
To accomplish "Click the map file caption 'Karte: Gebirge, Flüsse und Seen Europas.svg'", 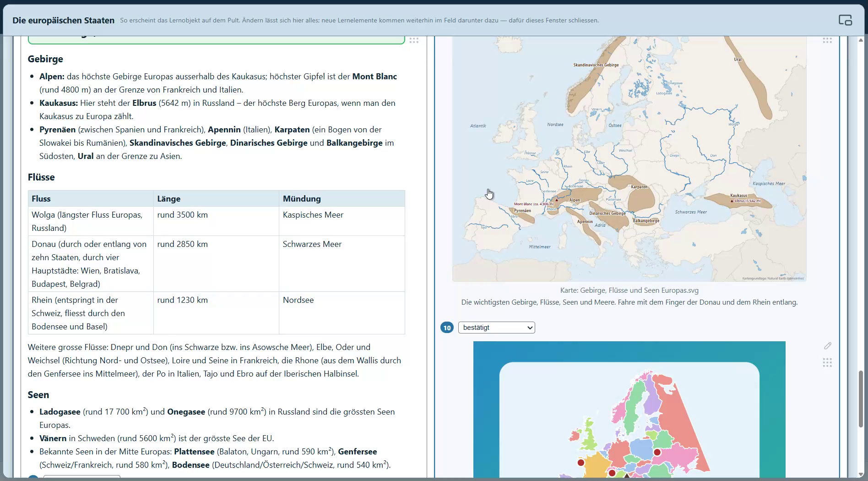I will (x=629, y=290).
